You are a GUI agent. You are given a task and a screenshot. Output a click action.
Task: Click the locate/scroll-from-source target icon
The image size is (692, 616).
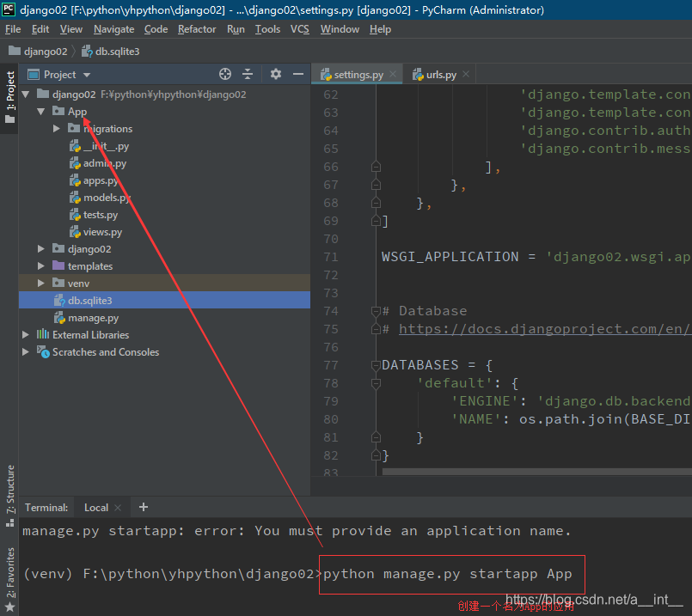(225, 74)
